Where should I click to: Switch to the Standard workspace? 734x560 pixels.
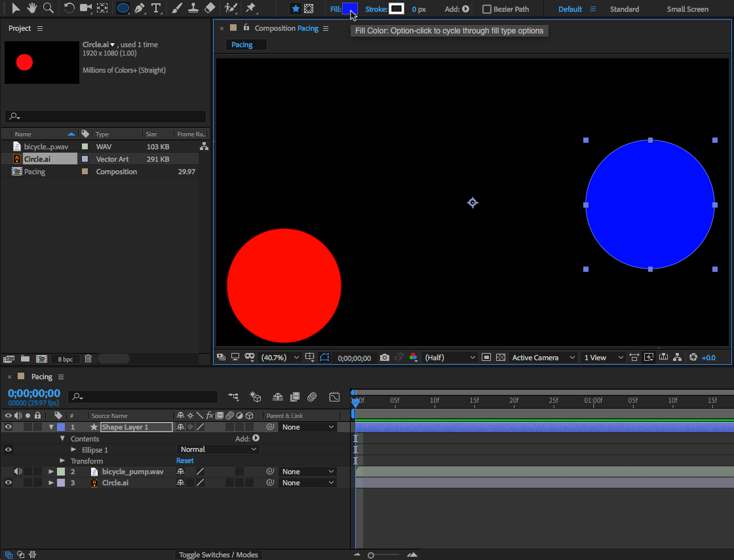pos(624,9)
